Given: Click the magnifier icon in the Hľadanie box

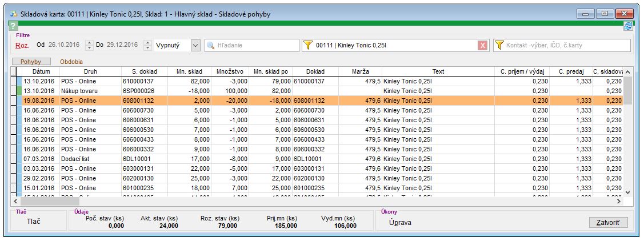Looking at the screenshot, I should click(211, 46).
